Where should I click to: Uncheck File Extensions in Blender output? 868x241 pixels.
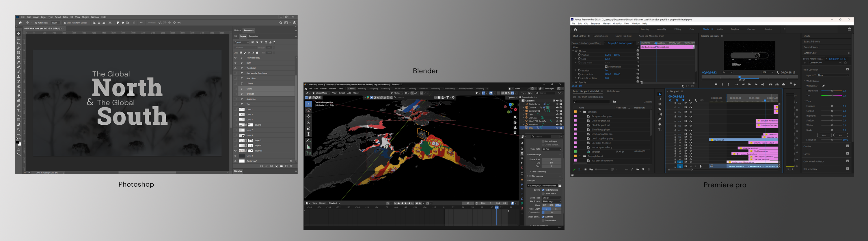click(x=543, y=190)
